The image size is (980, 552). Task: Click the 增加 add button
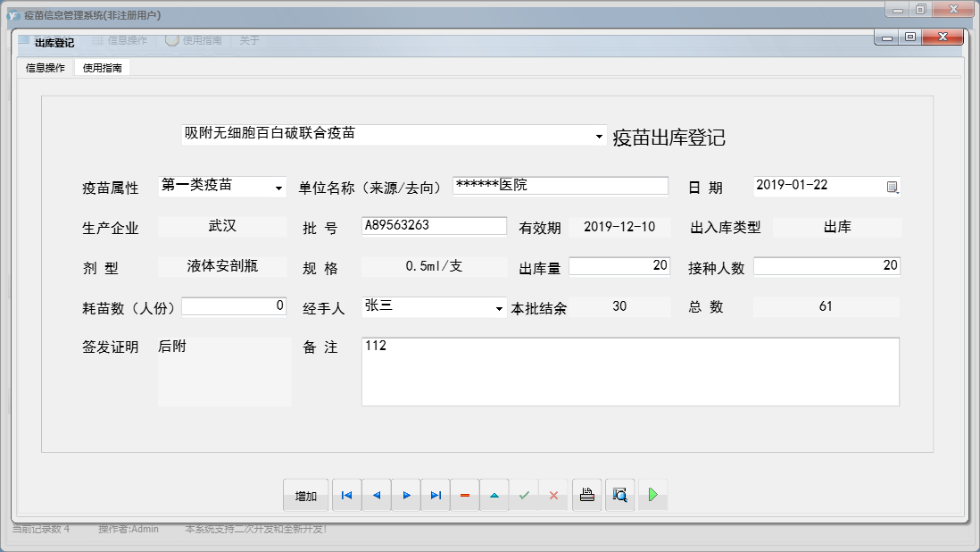(305, 494)
